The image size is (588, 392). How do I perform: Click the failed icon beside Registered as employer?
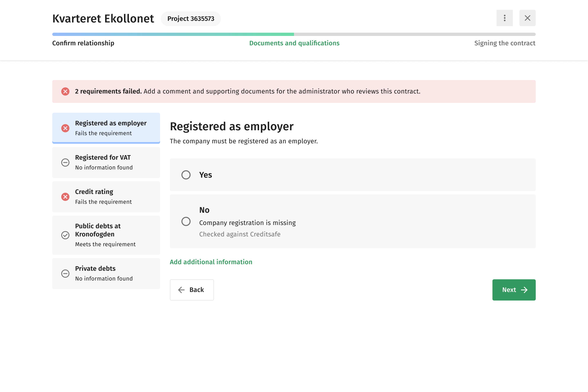coord(65,128)
